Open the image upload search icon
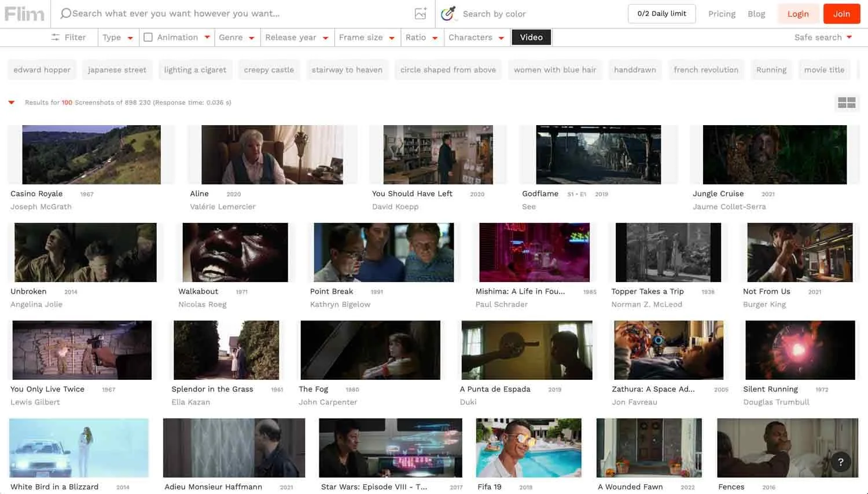 [x=421, y=13]
